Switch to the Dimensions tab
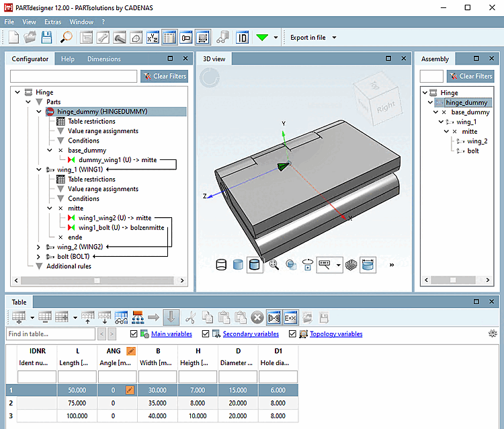 pyautogui.click(x=104, y=59)
